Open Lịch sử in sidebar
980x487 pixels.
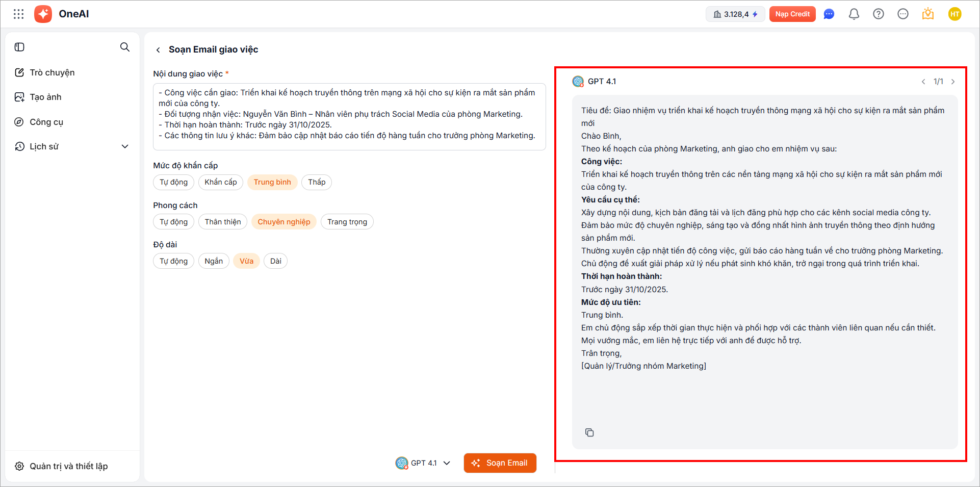click(44, 146)
